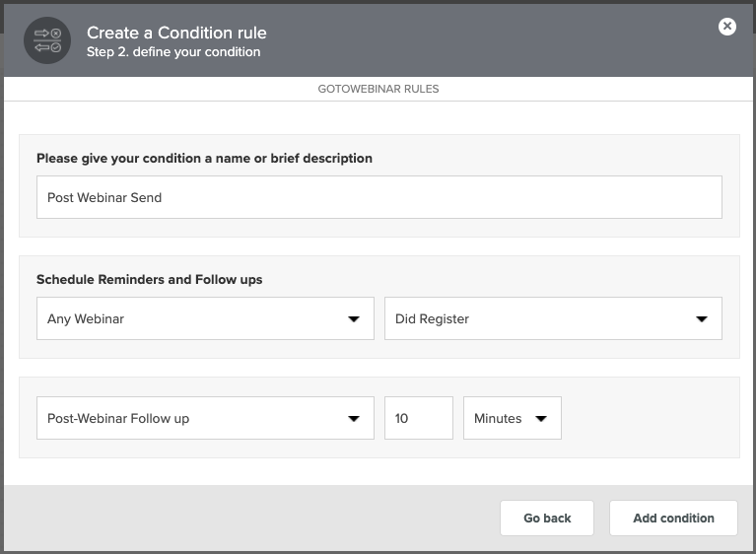This screenshot has width=756, height=554.
Task: Close the Create a Condition rule dialog
Action: coord(726,26)
